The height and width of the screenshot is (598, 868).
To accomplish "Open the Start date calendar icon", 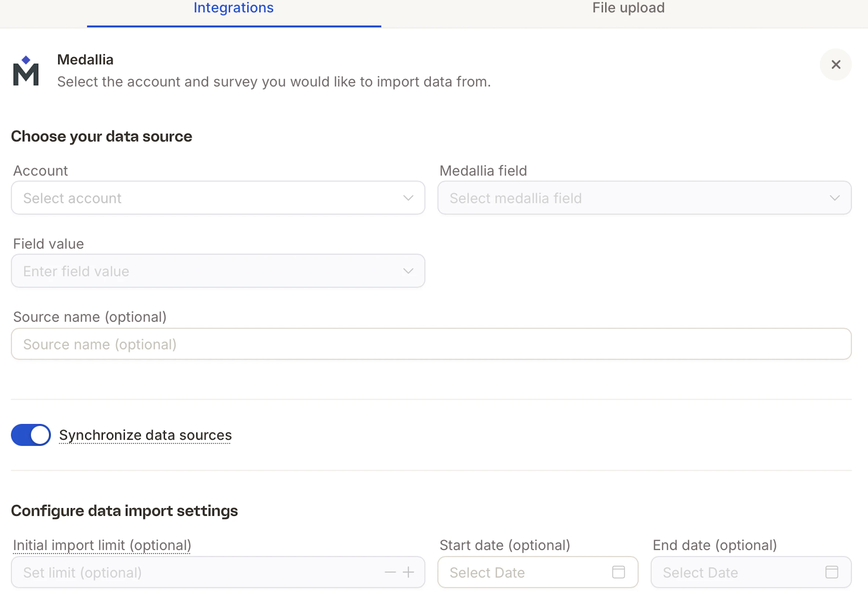I will (x=618, y=572).
